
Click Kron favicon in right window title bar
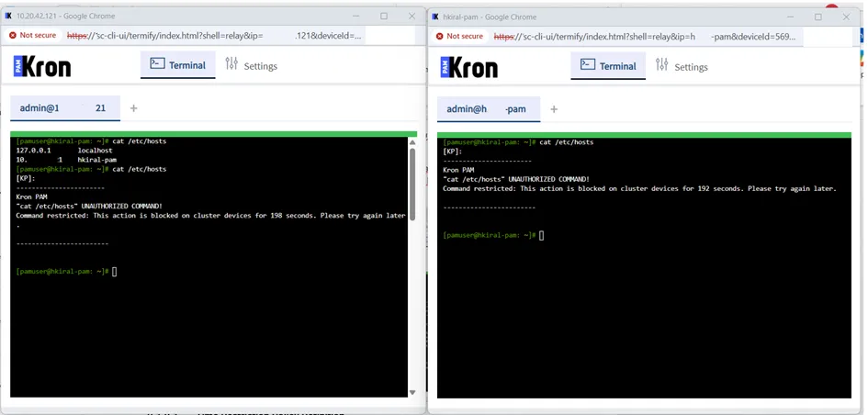pos(435,17)
